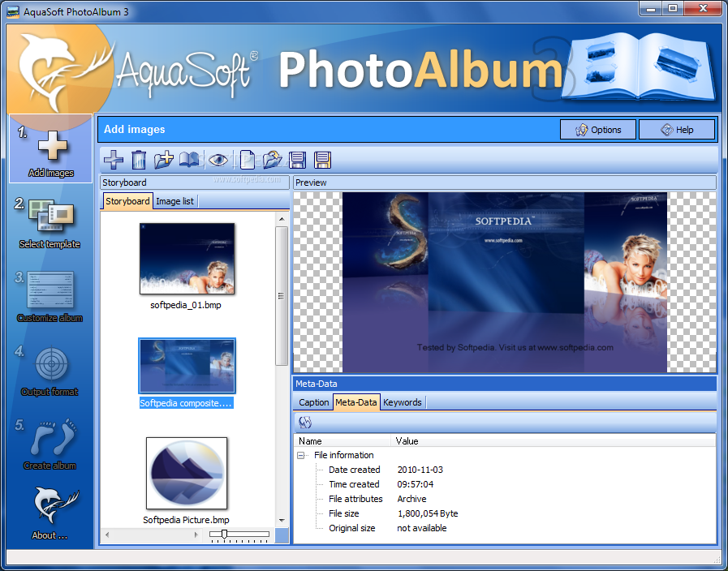Go to step 4 Output format
This screenshot has width=728, height=571.
tap(50, 371)
